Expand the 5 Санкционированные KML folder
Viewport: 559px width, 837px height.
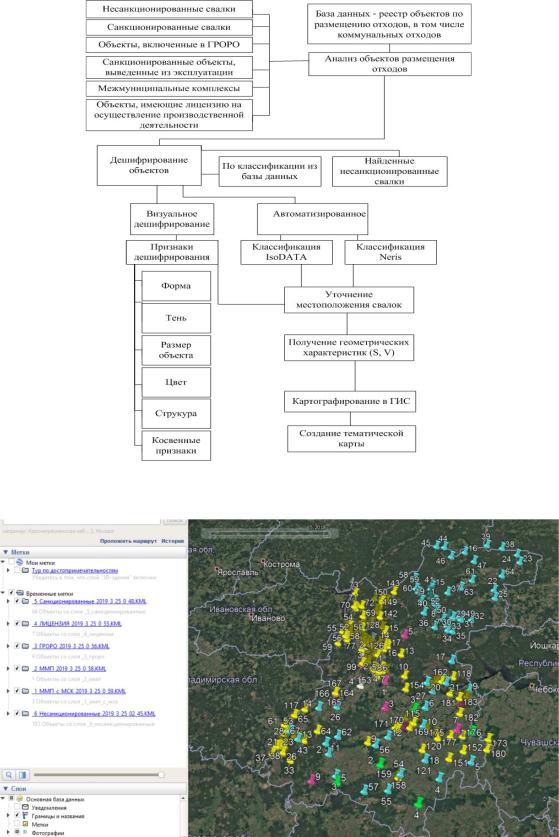pos(9,601)
